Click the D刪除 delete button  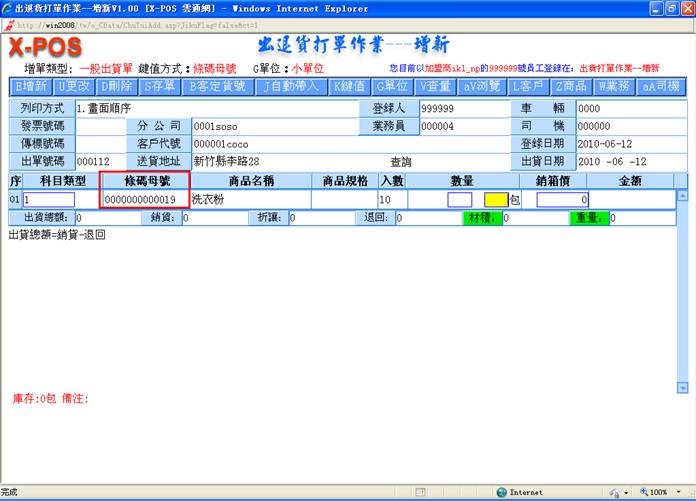(x=117, y=87)
